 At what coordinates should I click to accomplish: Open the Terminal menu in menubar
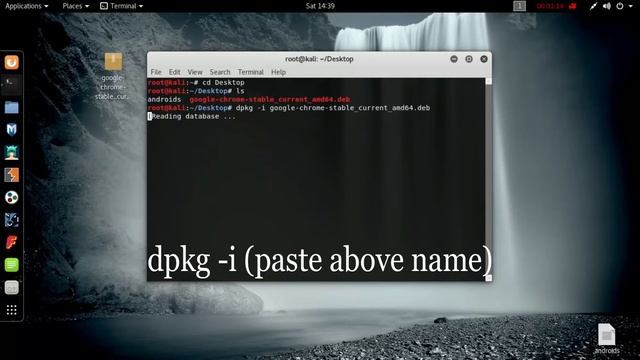point(251,72)
